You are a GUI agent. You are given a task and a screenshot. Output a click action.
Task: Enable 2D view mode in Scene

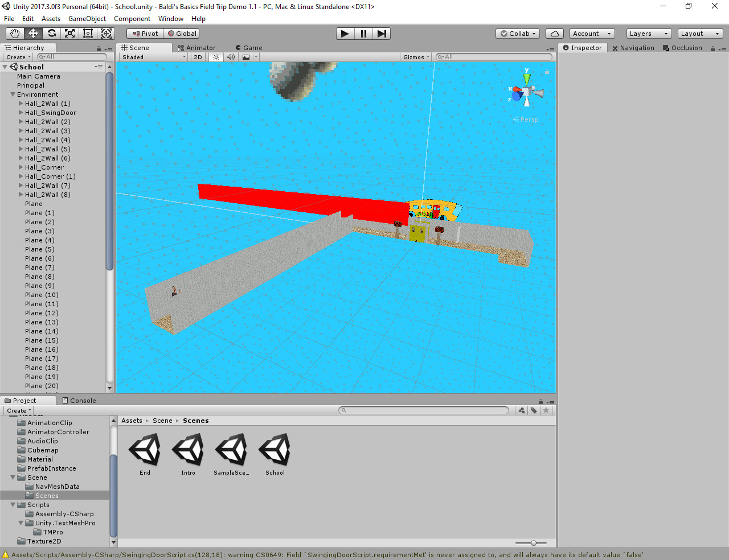pos(197,57)
